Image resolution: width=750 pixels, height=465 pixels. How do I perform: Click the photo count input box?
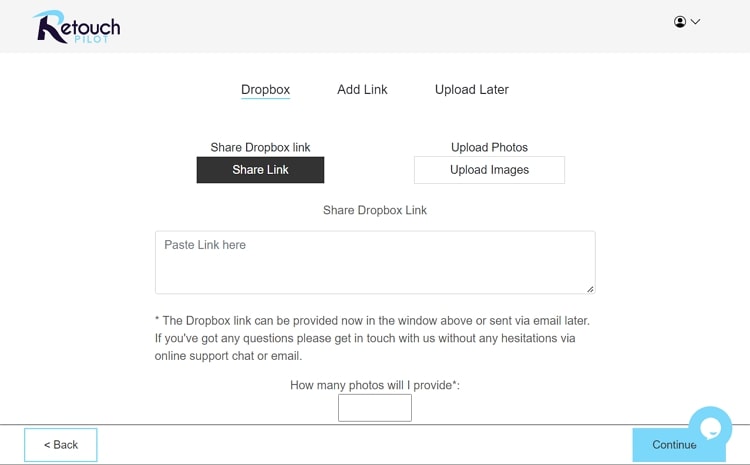pos(375,408)
